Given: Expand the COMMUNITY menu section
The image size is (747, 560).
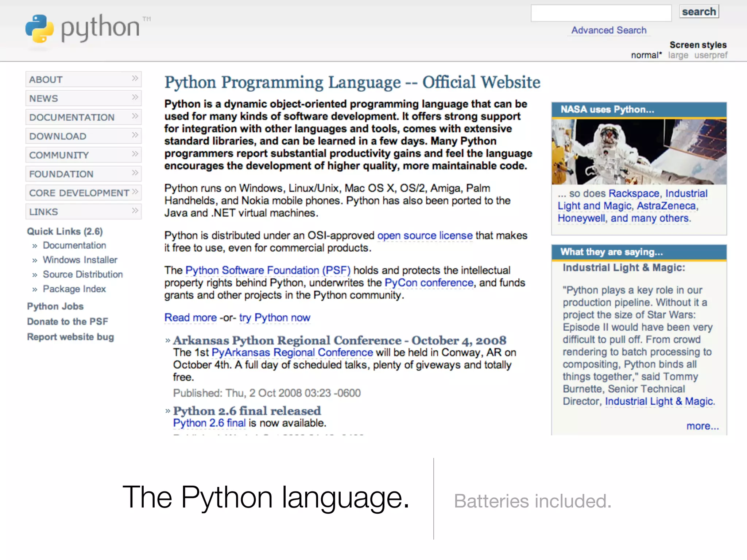Looking at the screenshot, I should pos(59,155).
